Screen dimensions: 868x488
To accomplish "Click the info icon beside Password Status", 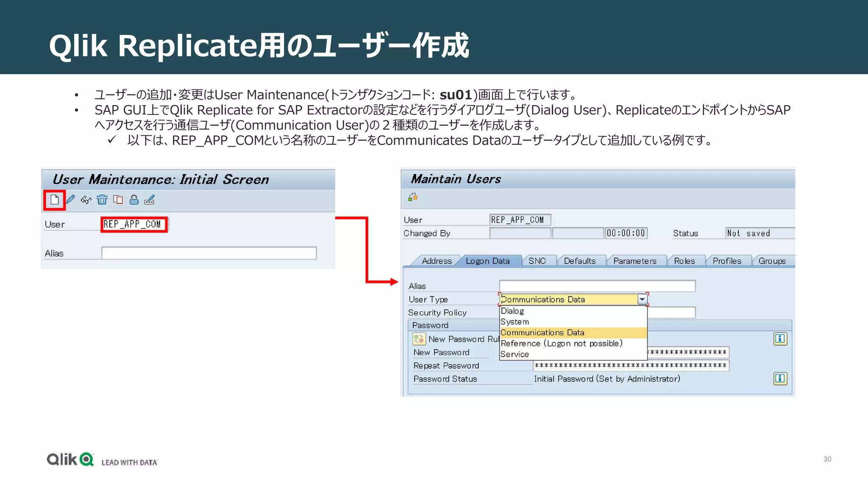I will point(780,378).
